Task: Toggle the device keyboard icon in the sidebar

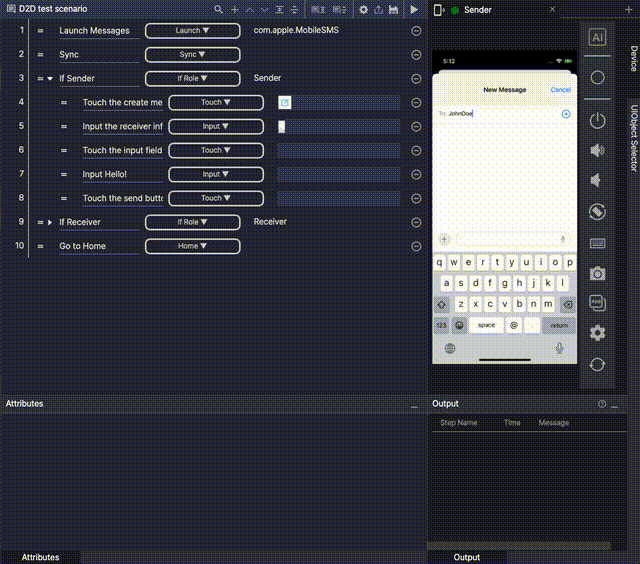Action: click(597, 244)
